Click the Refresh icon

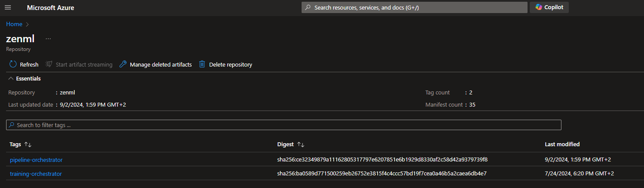(13, 64)
